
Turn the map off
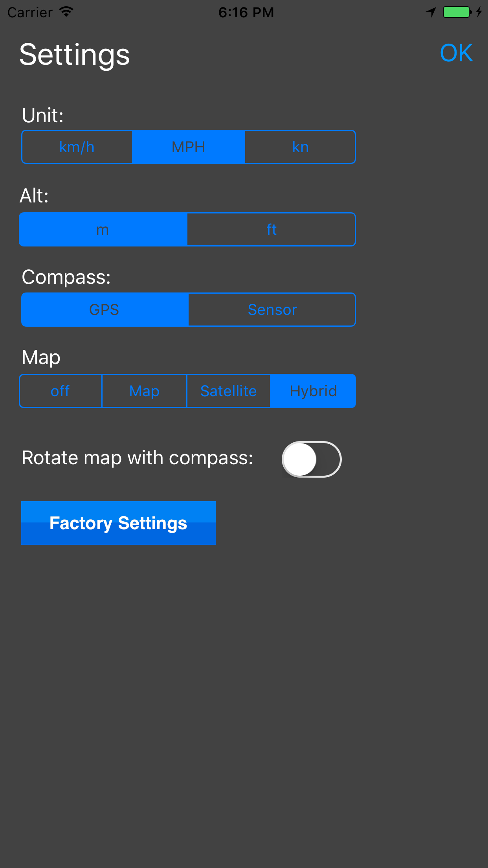coord(60,391)
